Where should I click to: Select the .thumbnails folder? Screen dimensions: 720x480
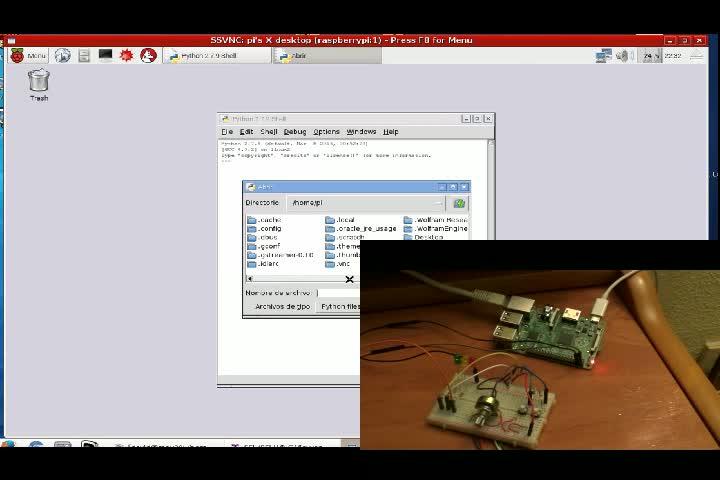click(x=343, y=255)
